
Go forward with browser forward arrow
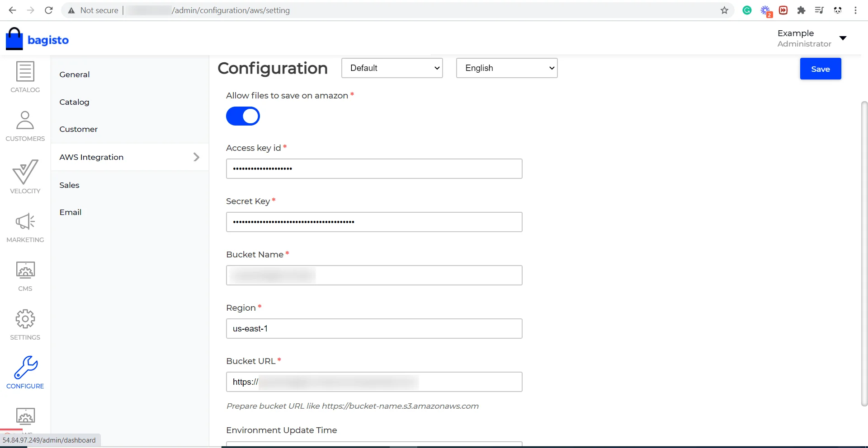pos(30,10)
